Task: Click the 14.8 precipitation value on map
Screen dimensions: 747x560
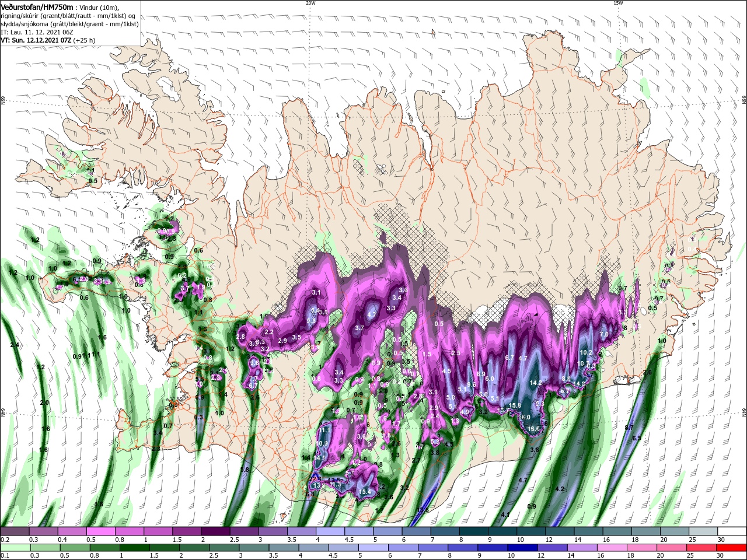Action: [x=579, y=384]
